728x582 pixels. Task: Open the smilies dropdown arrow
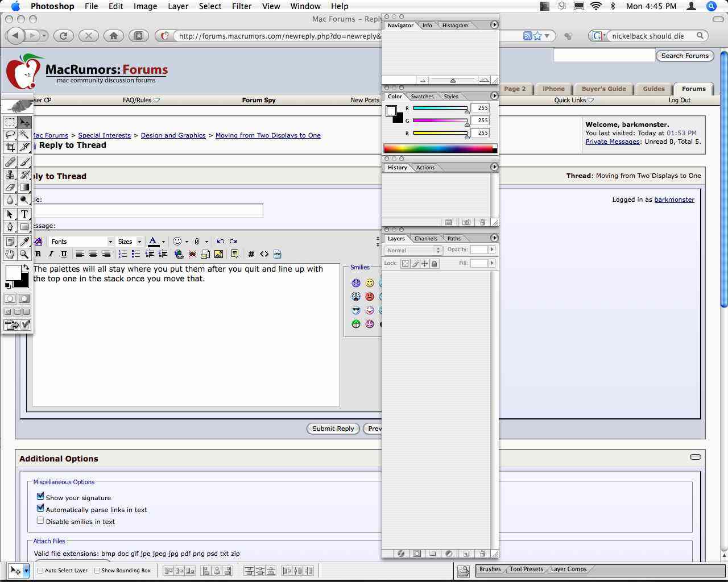click(187, 242)
